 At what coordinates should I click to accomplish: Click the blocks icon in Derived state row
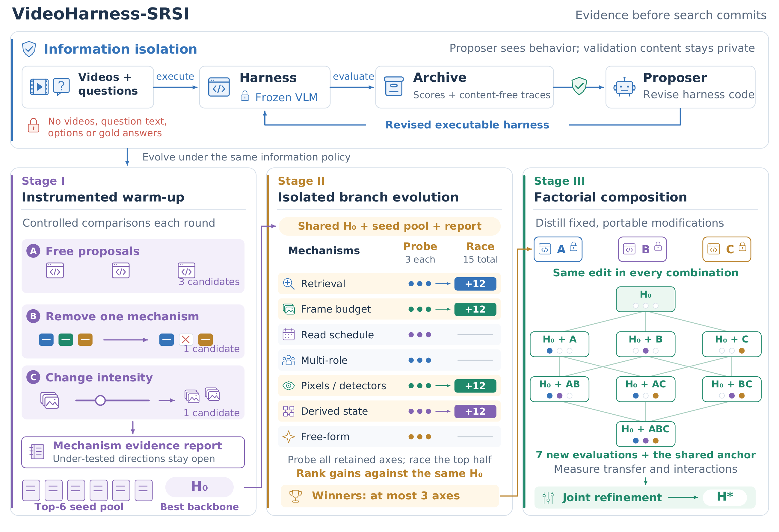pos(289,411)
